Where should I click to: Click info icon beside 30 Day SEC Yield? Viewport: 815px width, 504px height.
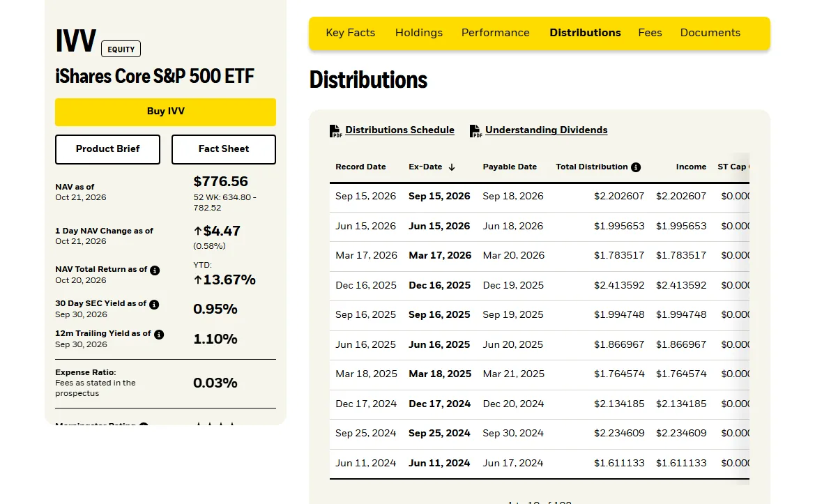click(154, 305)
